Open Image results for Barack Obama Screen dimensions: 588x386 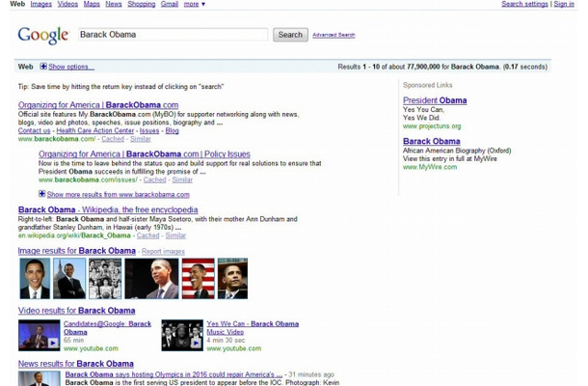tap(76, 251)
